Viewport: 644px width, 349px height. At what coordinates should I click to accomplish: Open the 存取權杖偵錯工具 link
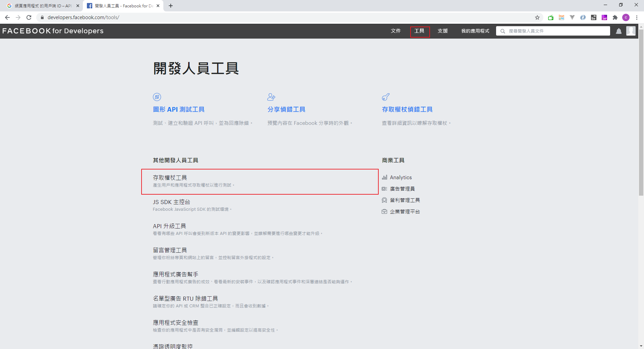click(407, 109)
